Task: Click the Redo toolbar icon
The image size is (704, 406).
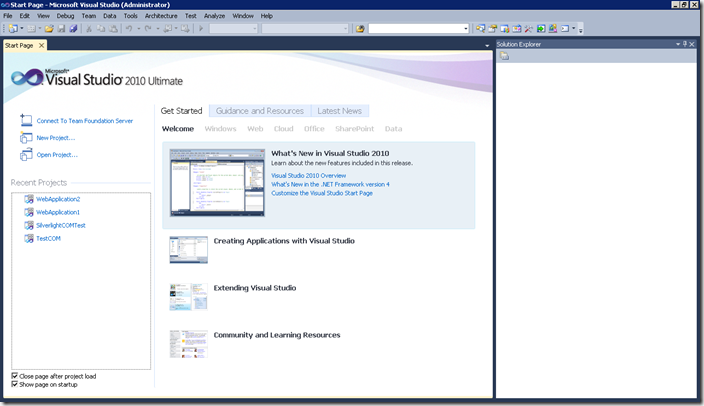Action: tap(148, 29)
